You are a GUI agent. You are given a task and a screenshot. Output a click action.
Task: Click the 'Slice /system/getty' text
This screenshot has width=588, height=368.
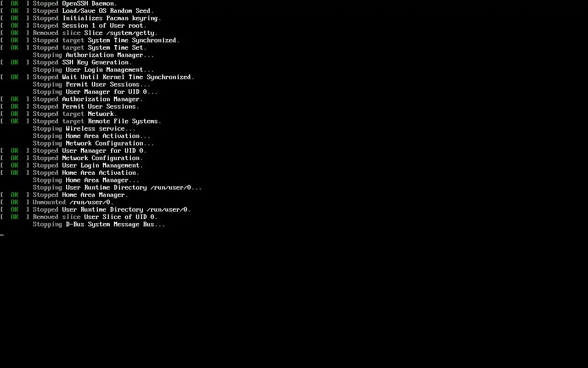point(119,33)
